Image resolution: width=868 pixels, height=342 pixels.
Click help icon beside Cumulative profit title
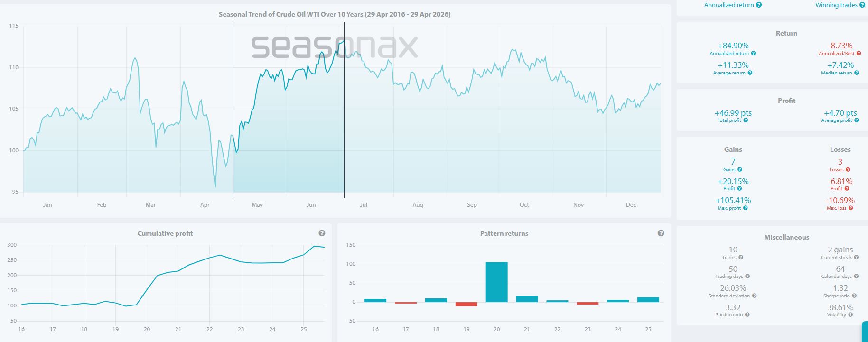click(322, 233)
